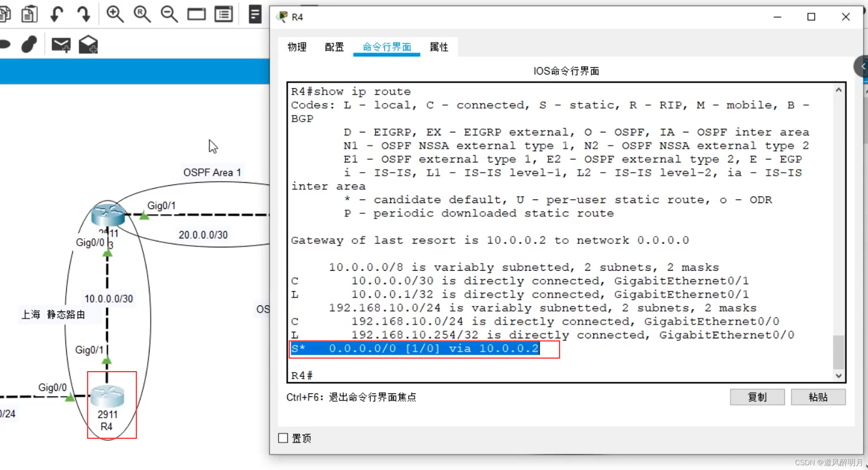Image resolution: width=868 pixels, height=470 pixels.
Task: Click the terminal scrollbar up arrow
Action: [838, 90]
